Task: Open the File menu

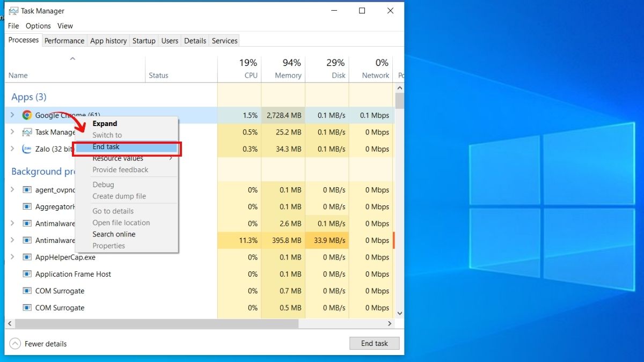Action: tap(13, 26)
